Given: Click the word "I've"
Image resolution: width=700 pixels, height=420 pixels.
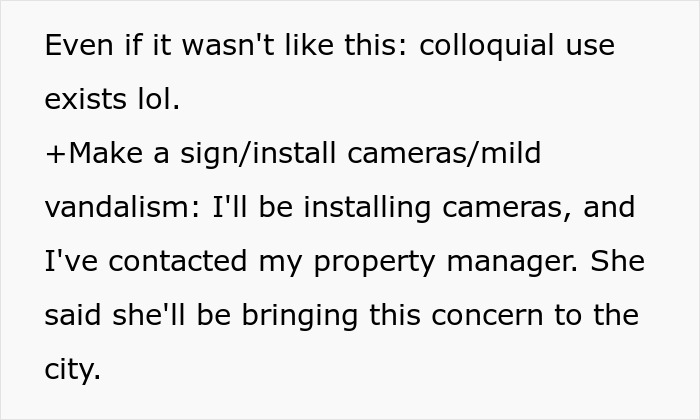Looking at the screenshot, I should (x=67, y=262).
